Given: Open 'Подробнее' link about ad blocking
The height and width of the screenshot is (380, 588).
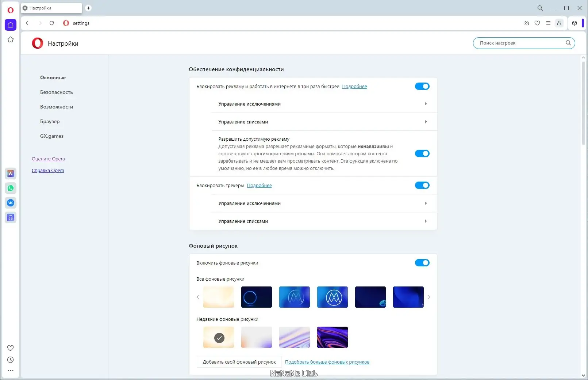Looking at the screenshot, I should [354, 87].
